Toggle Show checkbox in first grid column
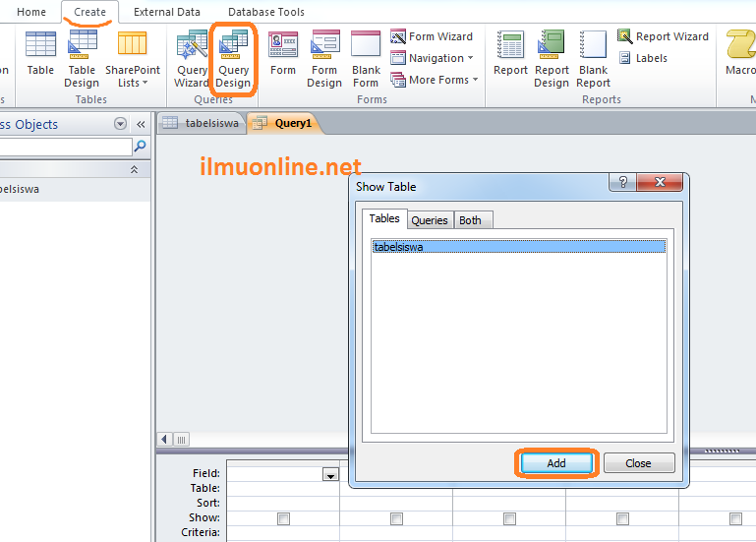Screen dimensions: 756x542 [283, 518]
